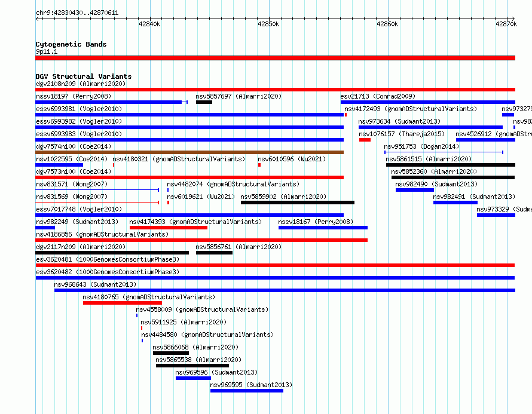Select the red nsv4180765 feature bar
The height and width of the screenshot is (414, 532).
[123, 303]
